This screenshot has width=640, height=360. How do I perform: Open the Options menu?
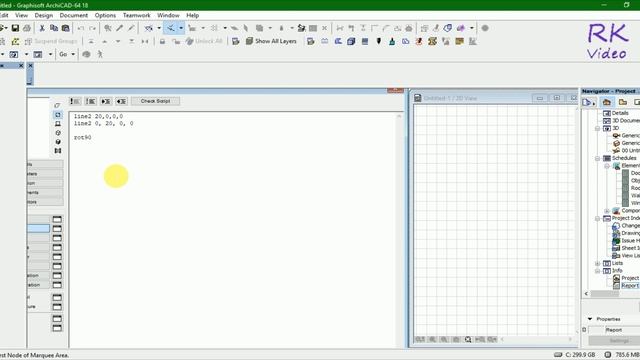(x=105, y=15)
